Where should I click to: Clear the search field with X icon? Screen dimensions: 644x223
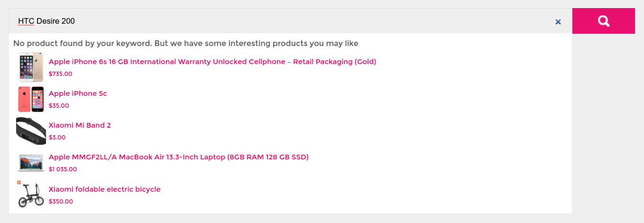(558, 21)
